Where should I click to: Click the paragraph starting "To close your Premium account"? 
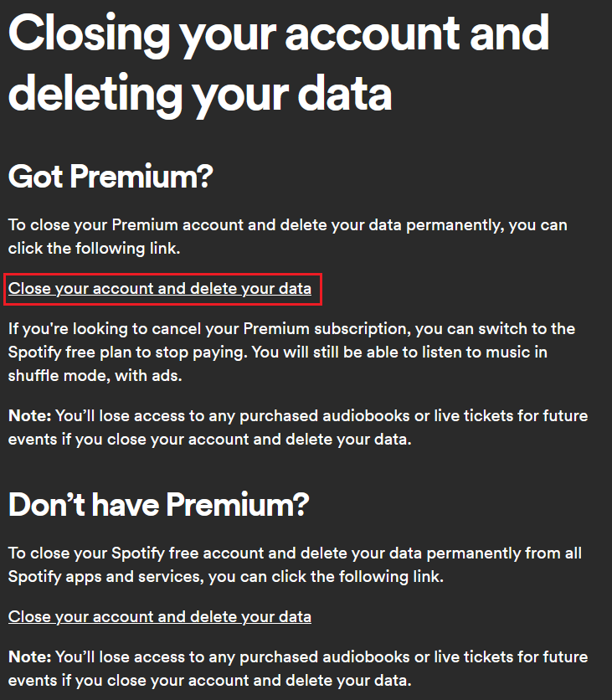click(287, 225)
